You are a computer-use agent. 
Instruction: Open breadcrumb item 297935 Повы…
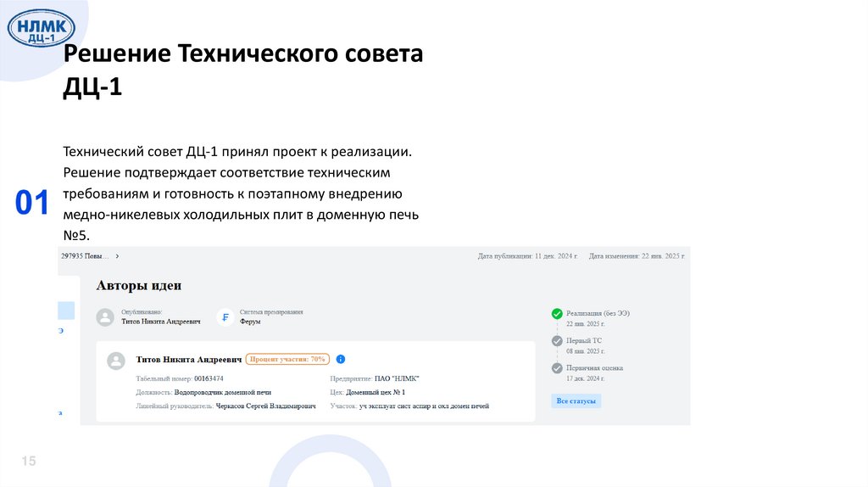pos(86,256)
